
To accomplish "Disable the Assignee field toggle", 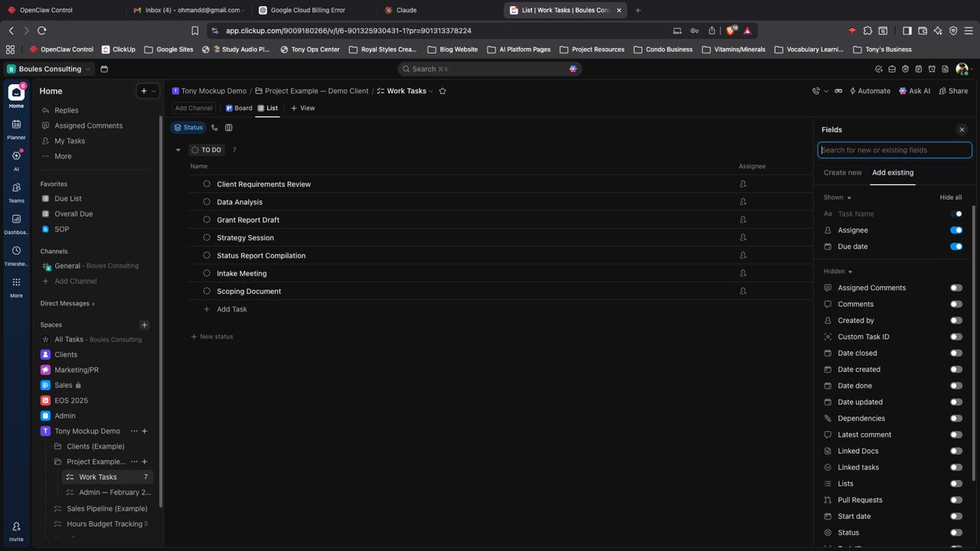I will point(955,230).
